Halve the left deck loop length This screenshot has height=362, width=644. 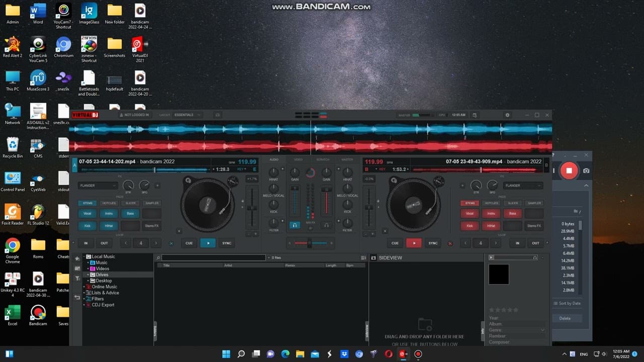[x=126, y=243]
